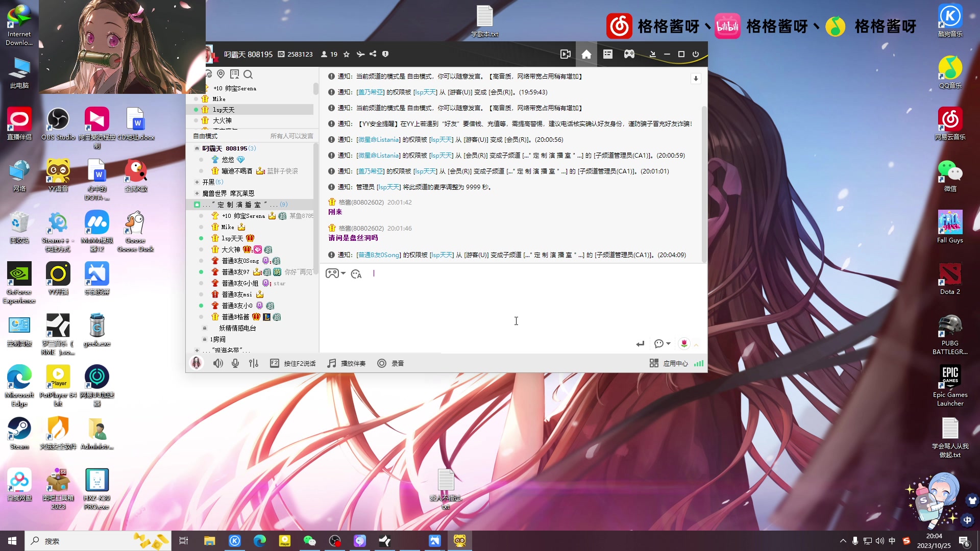Click the font/emoji style icon in chat input
Screen dimensions: 980x551
pyautogui.click(x=356, y=274)
